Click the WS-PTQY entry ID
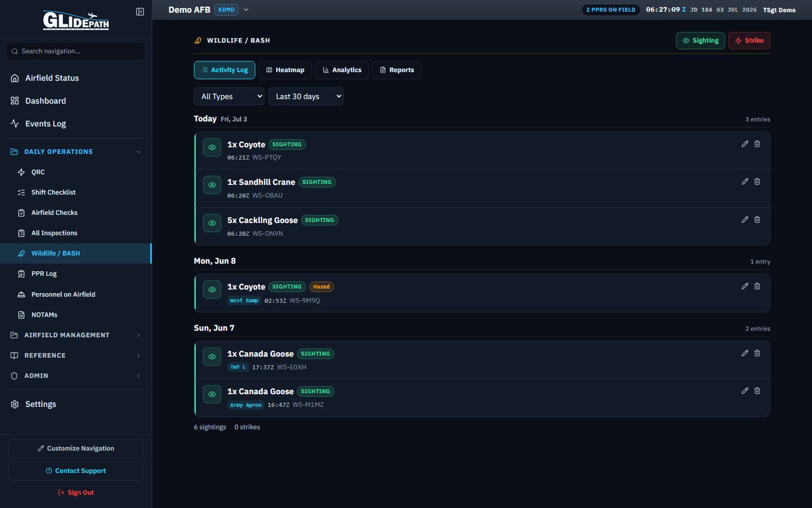 [267, 157]
